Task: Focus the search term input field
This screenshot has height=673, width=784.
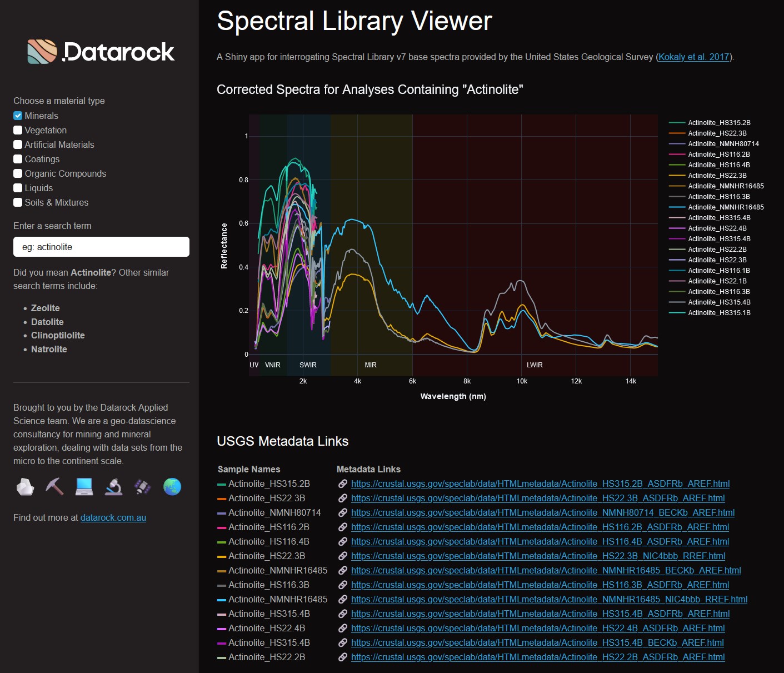Action: 101,247
